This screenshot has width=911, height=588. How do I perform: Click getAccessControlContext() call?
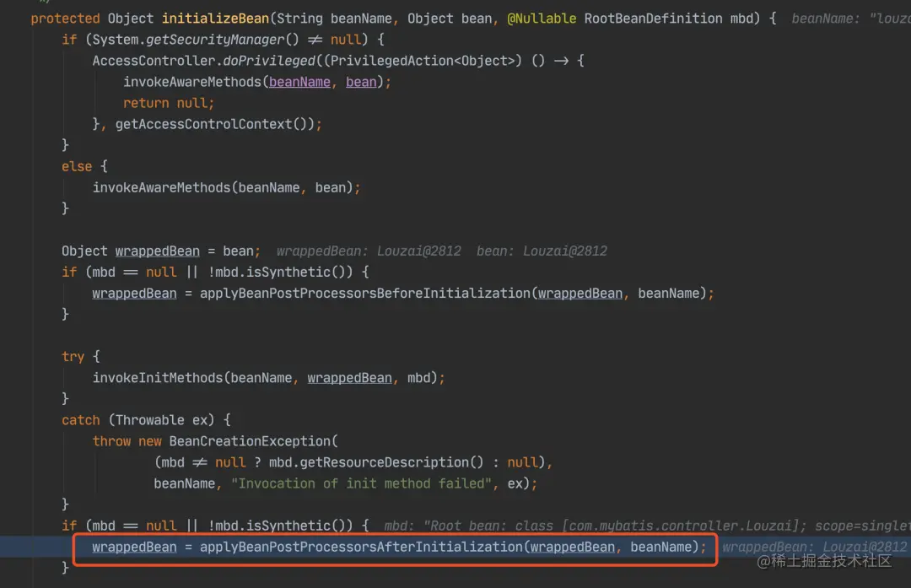214,124
